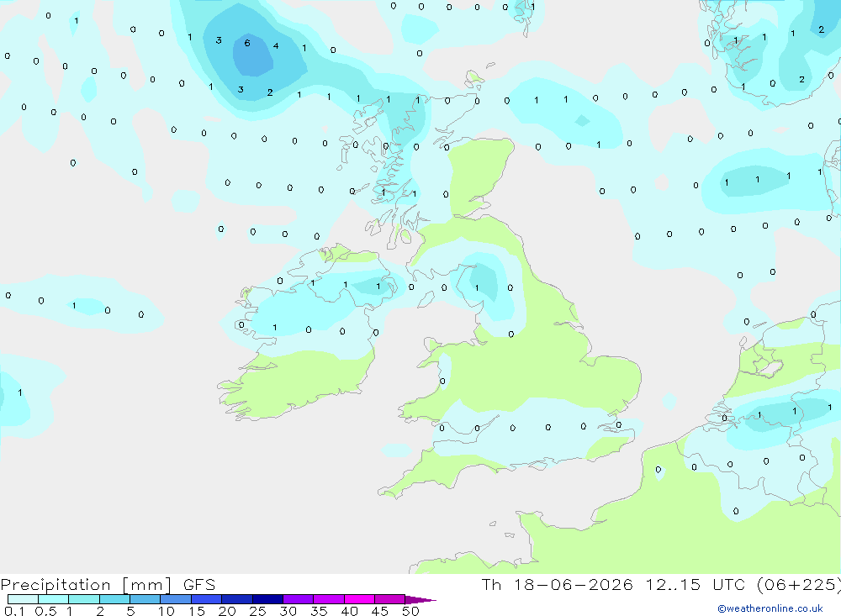
Task: Click the '20' legend scale label
Action: 227,611
